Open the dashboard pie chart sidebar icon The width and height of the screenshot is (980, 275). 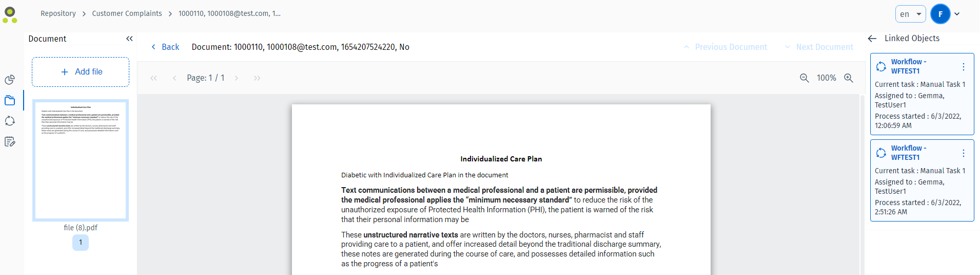(10, 80)
